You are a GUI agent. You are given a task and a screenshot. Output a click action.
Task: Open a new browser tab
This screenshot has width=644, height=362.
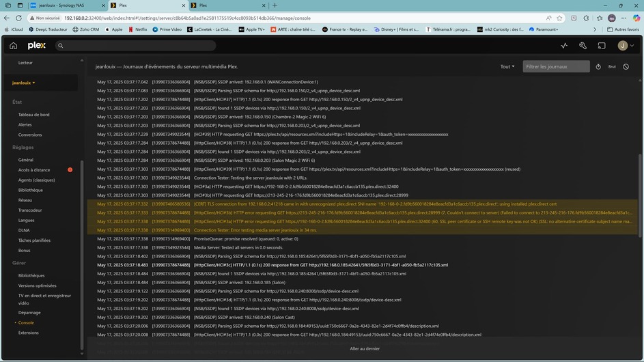coord(275,5)
